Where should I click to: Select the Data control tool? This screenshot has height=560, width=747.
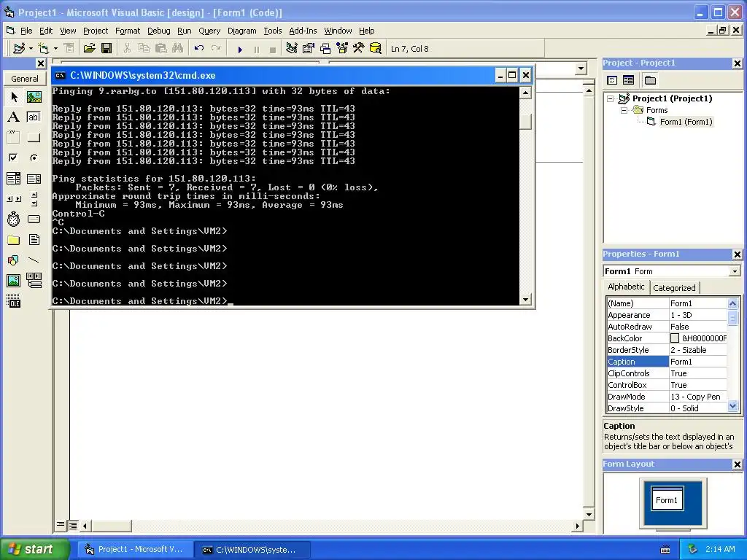pos(34,281)
